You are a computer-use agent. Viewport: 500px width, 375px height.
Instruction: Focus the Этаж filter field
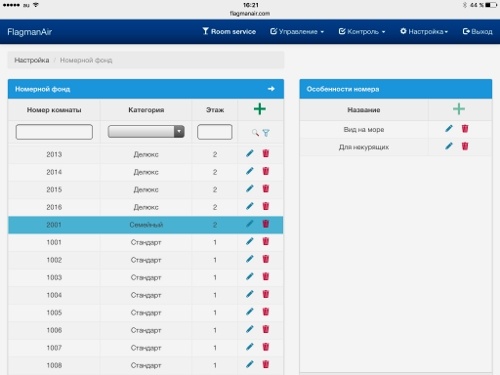[x=215, y=132]
